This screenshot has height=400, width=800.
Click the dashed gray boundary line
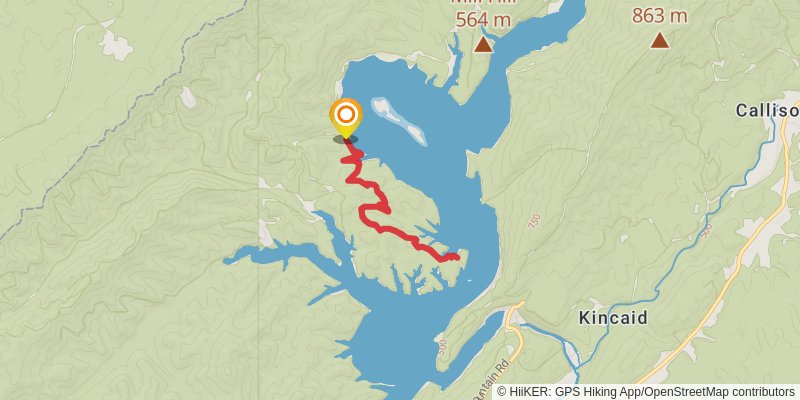tap(117, 122)
